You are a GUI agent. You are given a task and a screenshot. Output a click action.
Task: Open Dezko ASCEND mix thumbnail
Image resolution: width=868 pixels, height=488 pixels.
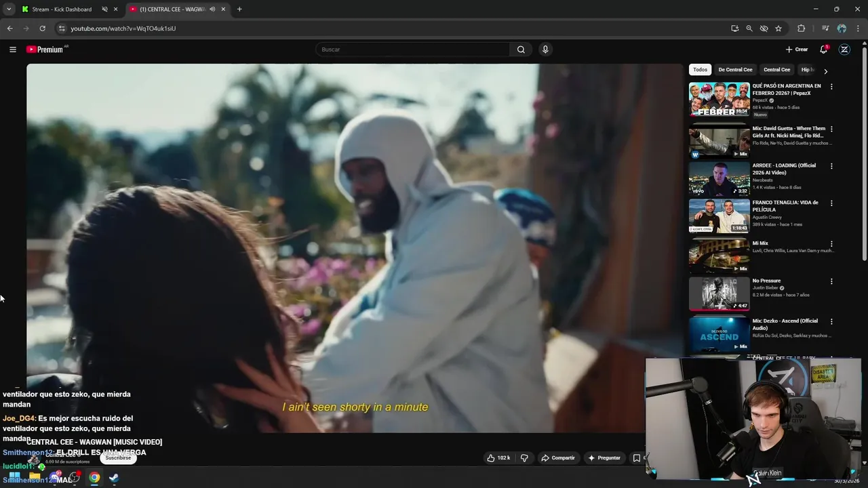click(x=719, y=333)
